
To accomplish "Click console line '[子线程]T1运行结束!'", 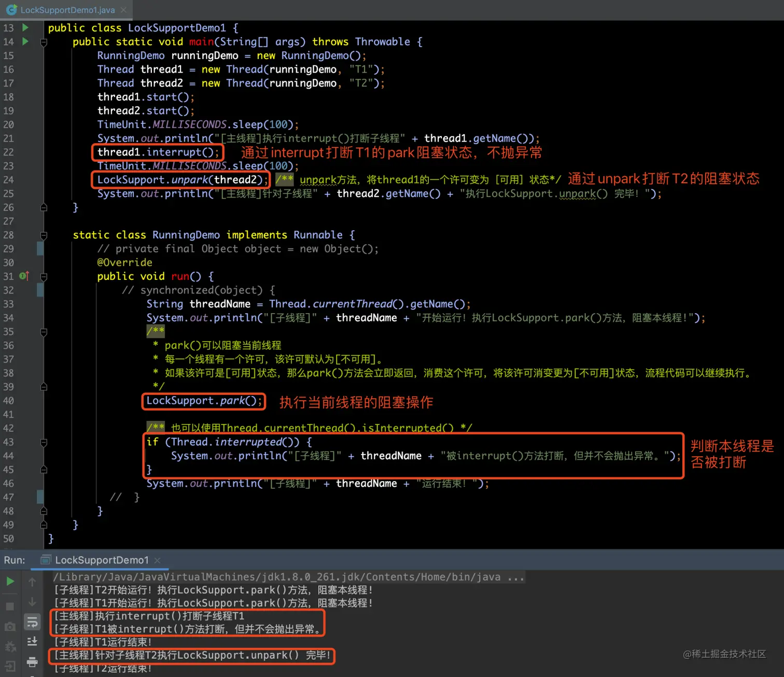I will click(103, 642).
